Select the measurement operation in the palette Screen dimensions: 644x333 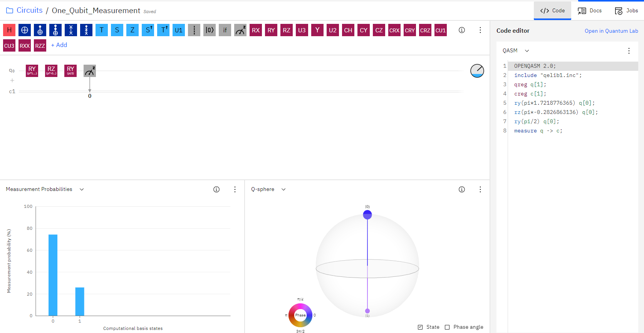tap(240, 30)
